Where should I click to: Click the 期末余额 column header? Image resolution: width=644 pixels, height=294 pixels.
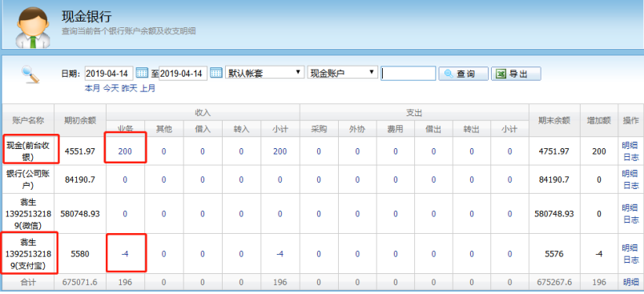click(554, 120)
